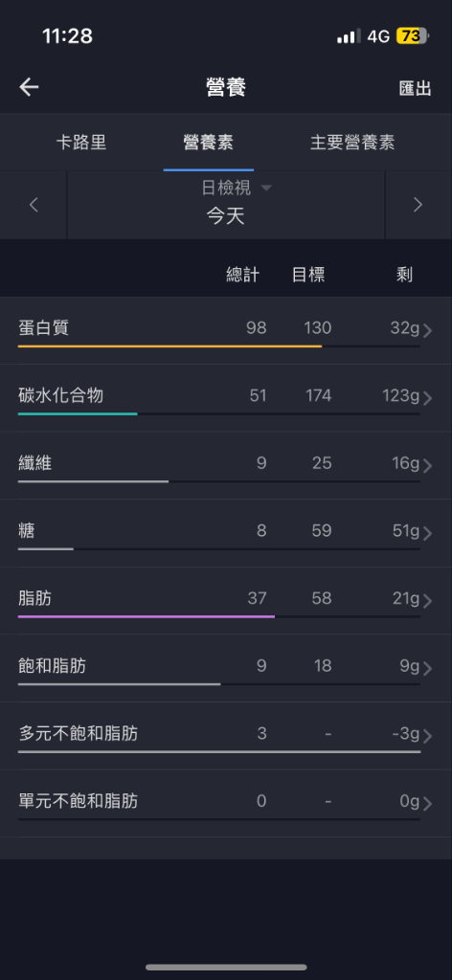Select the 多元不飽和脂肪 row
Viewport: 452px width, 980px height.
tap(226, 736)
